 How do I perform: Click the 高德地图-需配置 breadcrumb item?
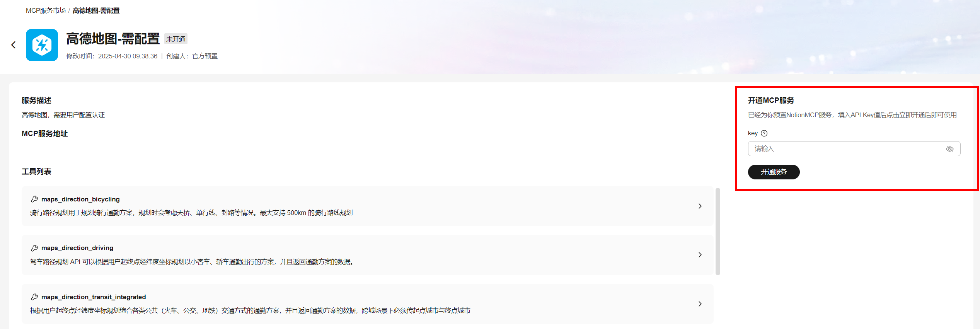pos(96,11)
